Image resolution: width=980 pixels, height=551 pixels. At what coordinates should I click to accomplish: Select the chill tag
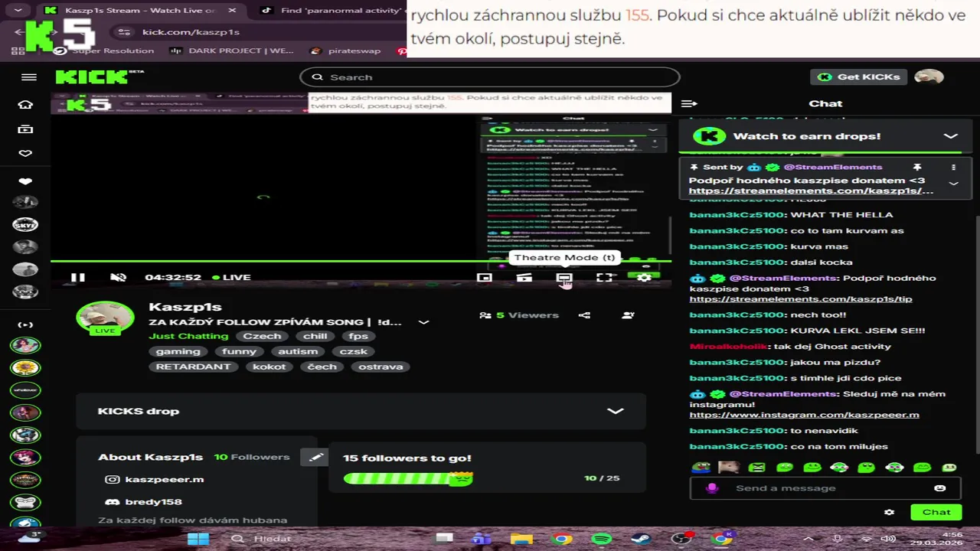[x=315, y=336]
